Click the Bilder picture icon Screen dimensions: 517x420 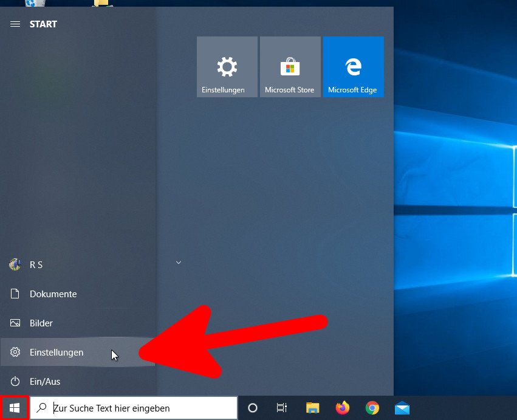click(15, 323)
